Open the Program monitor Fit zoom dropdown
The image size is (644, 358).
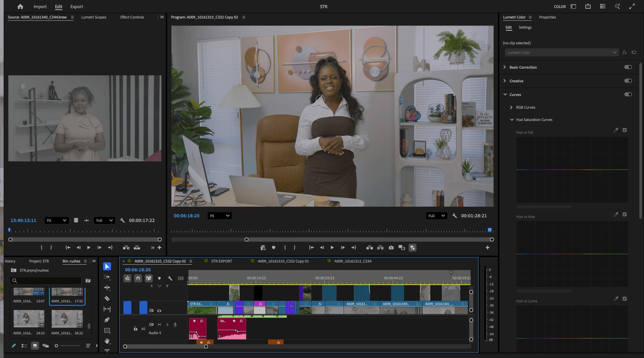pos(219,216)
